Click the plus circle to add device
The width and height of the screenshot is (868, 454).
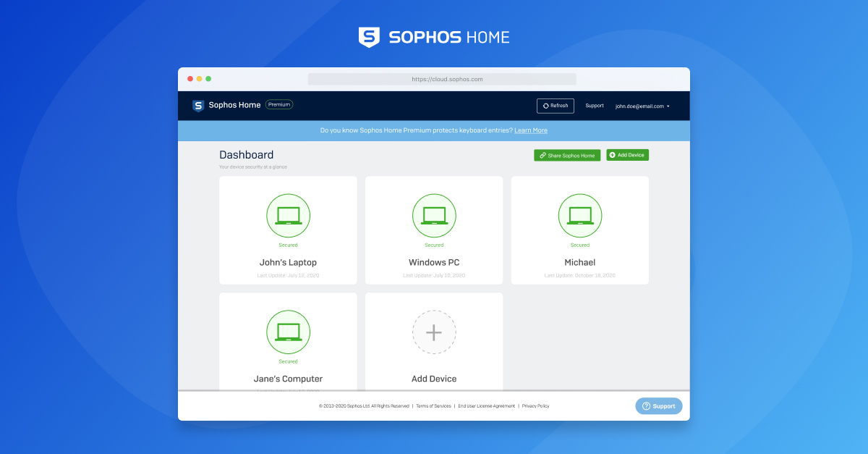coord(434,332)
